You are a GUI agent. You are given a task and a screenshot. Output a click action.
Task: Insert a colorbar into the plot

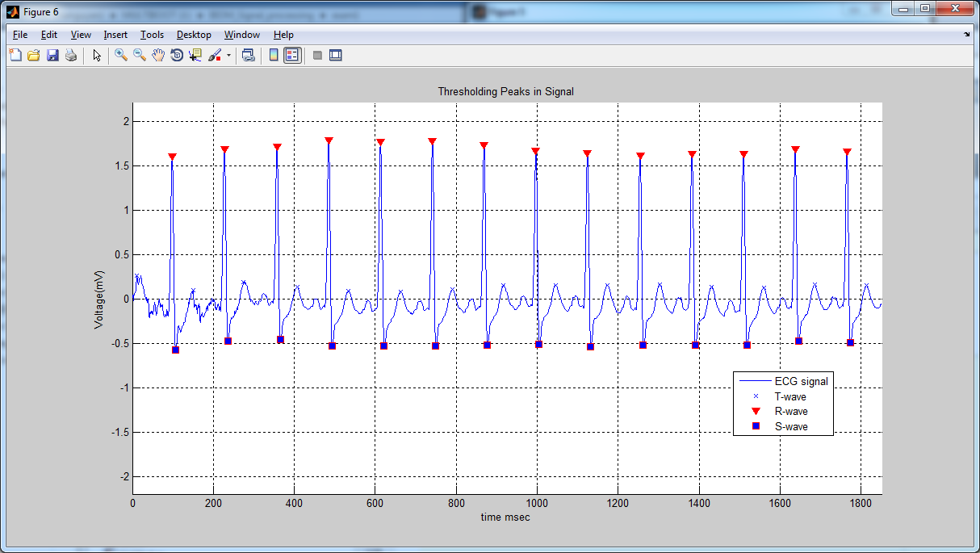274,55
